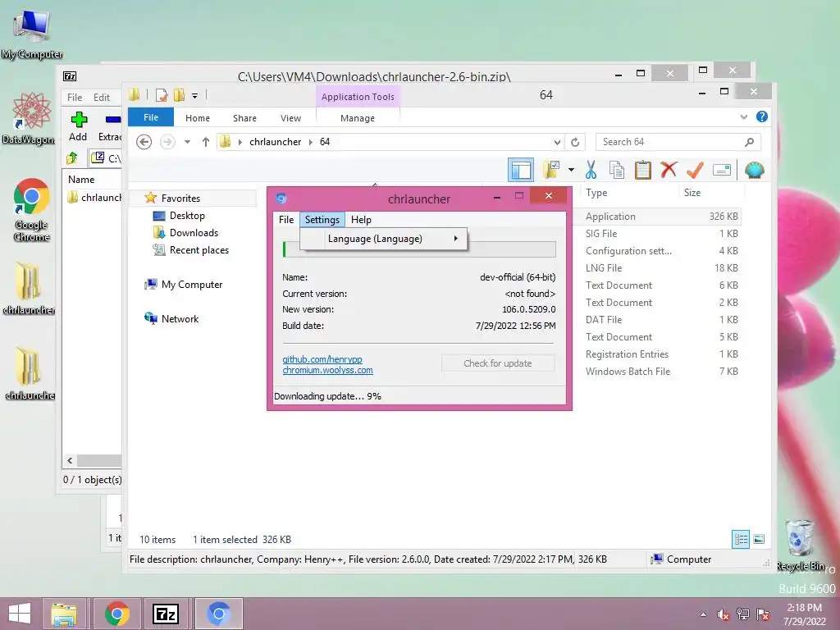Image resolution: width=840 pixels, height=630 pixels.
Task: Click Explorer Forward navigation arrow
Action: tap(167, 142)
